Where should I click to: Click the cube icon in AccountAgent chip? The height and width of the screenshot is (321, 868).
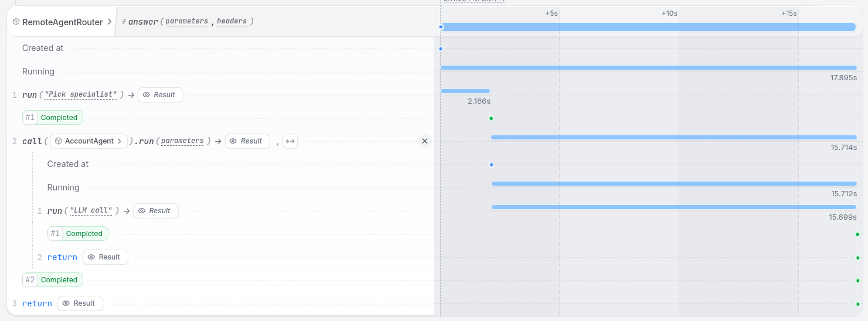pyautogui.click(x=59, y=141)
